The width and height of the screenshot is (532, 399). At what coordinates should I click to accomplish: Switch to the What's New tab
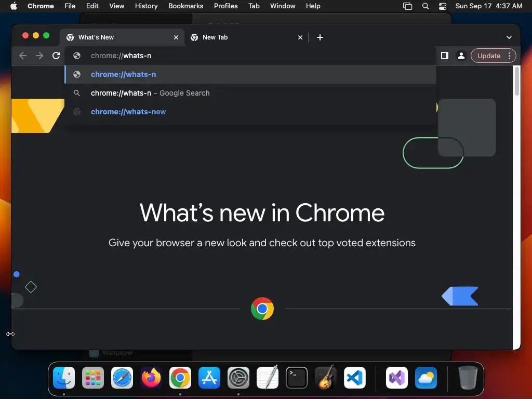[122, 37]
